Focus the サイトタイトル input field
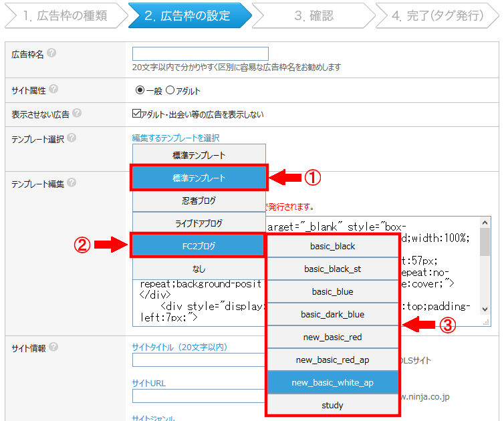The width and height of the screenshot is (504, 421). 199,360
